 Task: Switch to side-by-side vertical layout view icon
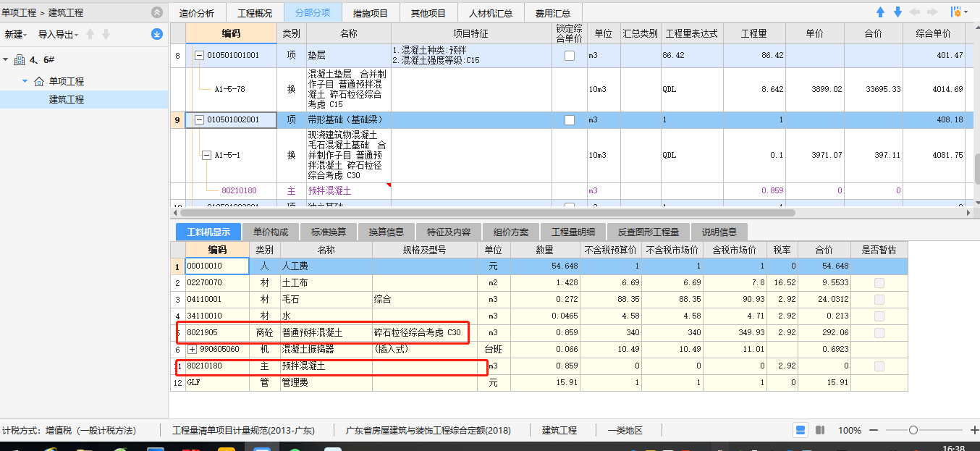820,430
